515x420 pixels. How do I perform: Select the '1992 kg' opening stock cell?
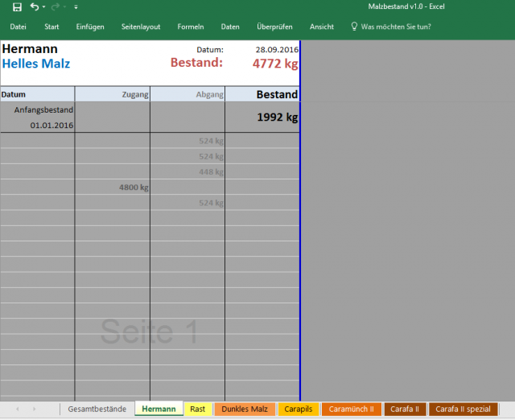262,117
